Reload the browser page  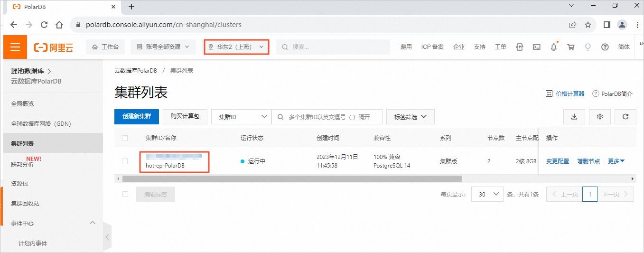44,25
